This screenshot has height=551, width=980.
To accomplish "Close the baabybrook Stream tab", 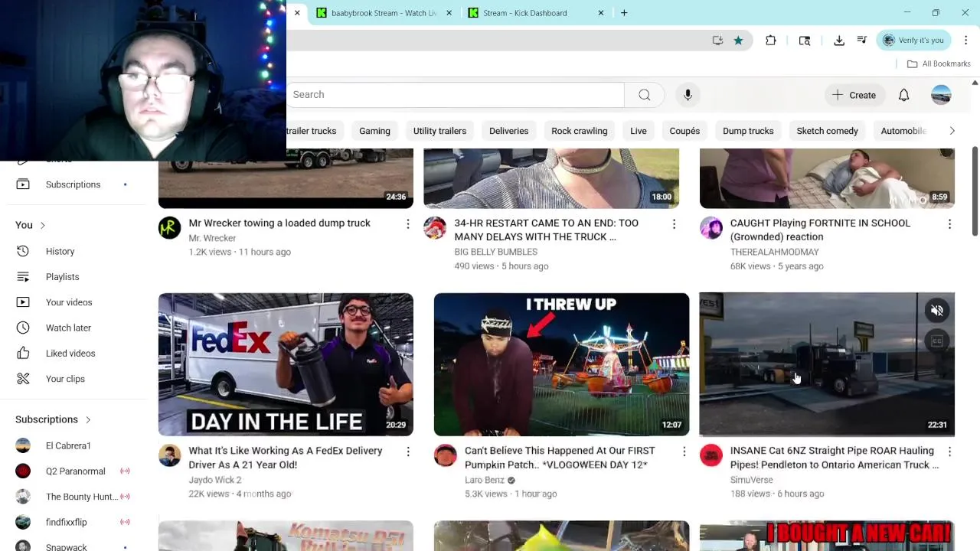I will [449, 13].
